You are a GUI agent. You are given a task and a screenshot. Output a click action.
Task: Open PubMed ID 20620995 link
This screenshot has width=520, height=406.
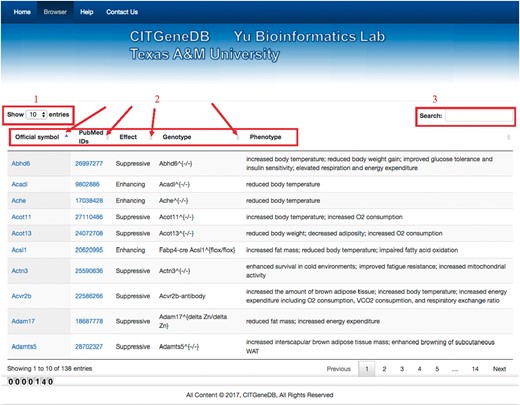point(89,250)
